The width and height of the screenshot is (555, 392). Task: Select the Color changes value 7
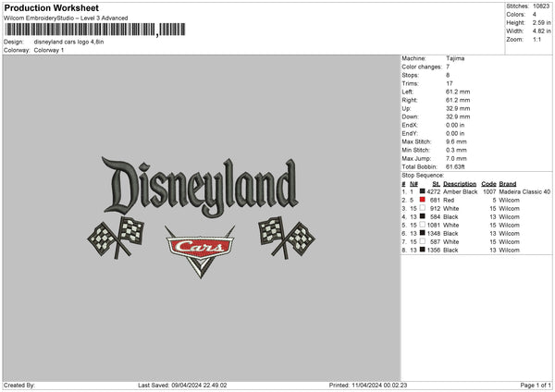(448, 67)
